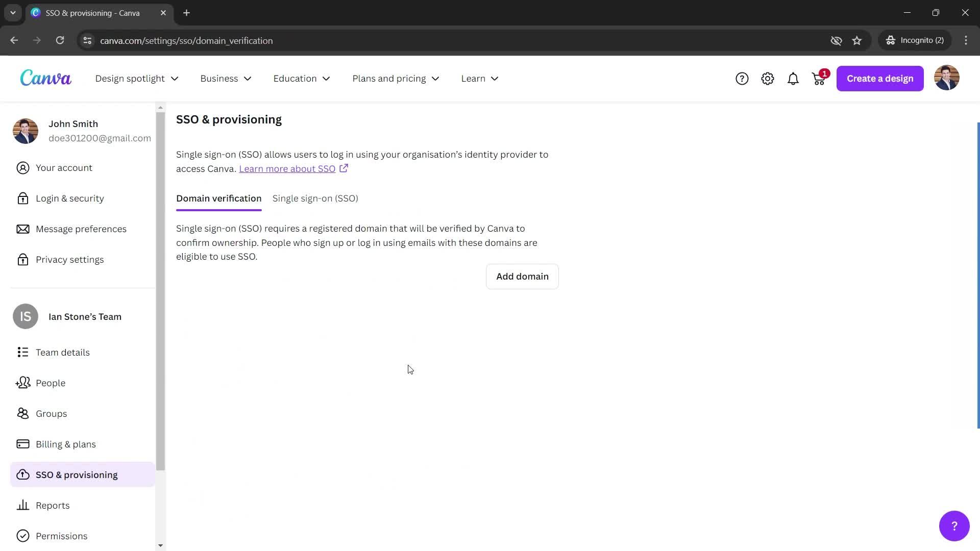Open Privacy settings

[82, 260]
